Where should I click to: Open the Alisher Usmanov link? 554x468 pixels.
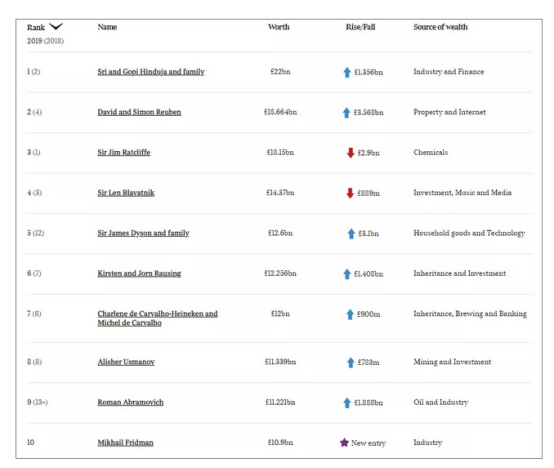(126, 362)
